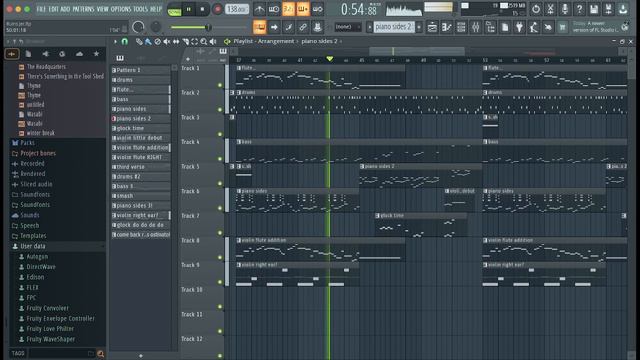Click the Undo history icon in the top toolbar

pyautogui.click(x=536, y=9)
